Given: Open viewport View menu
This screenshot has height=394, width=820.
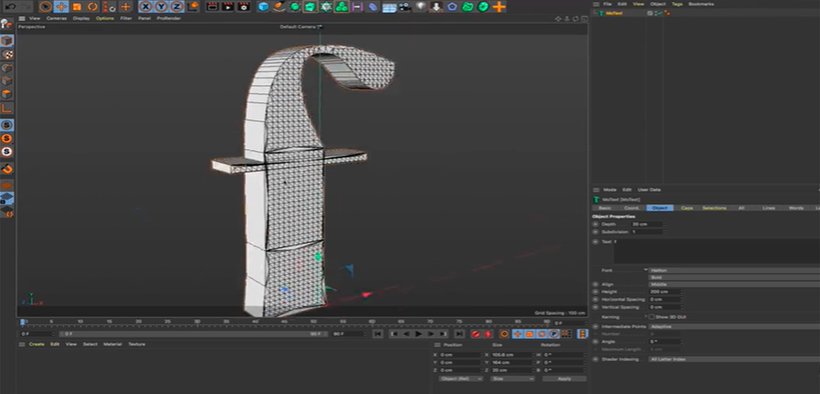Looking at the screenshot, I should (x=35, y=18).
